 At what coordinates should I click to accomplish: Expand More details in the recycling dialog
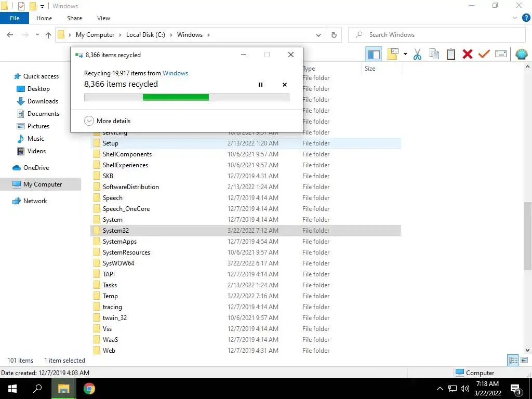107,121
